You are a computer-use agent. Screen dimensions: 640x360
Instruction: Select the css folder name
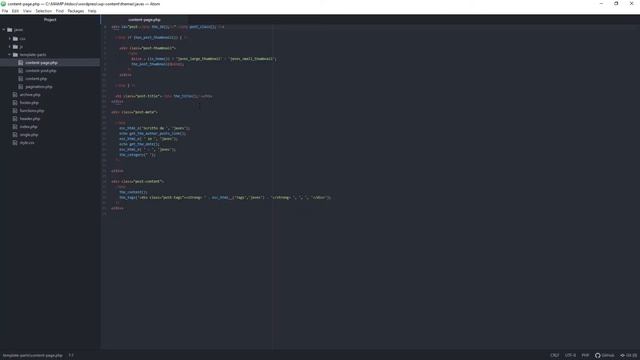point(22,39)
